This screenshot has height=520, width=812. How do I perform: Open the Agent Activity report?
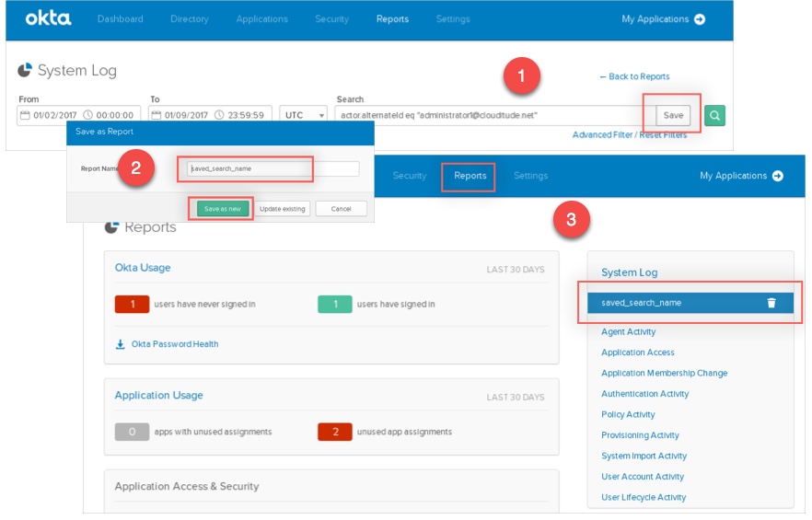point(628,332)
